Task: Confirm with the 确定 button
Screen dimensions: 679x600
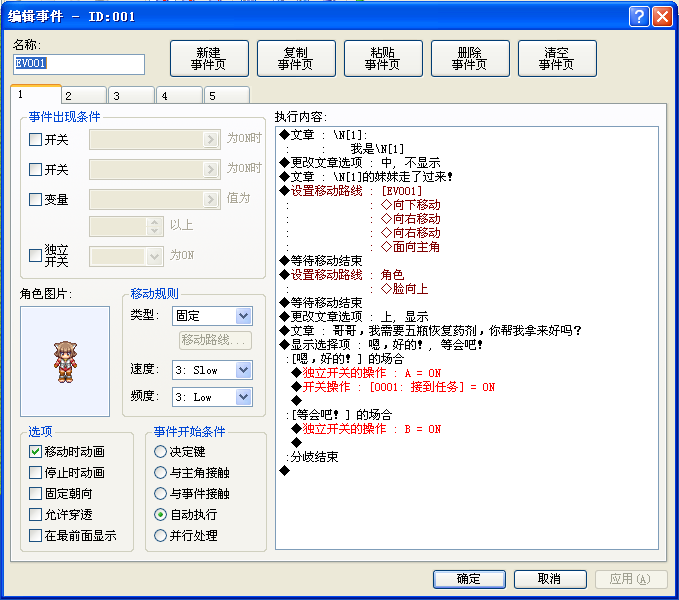Action: point(469,579)
